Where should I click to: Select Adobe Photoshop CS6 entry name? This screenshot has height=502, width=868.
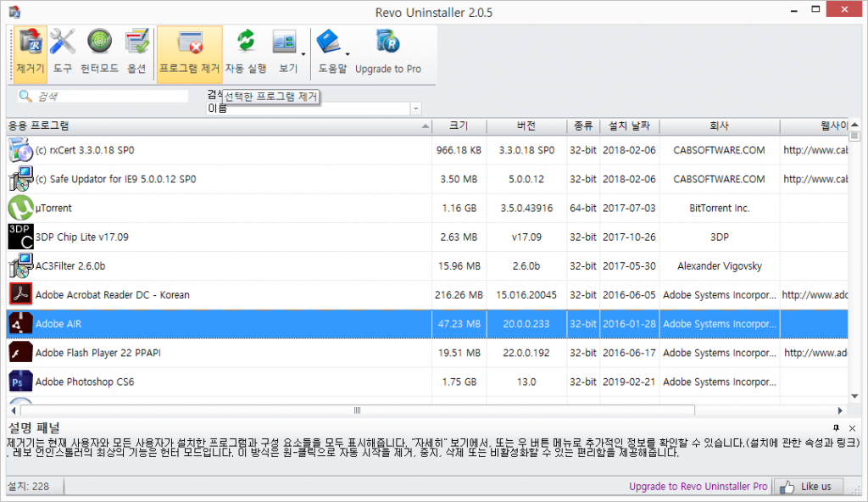(x=85, y=382)
